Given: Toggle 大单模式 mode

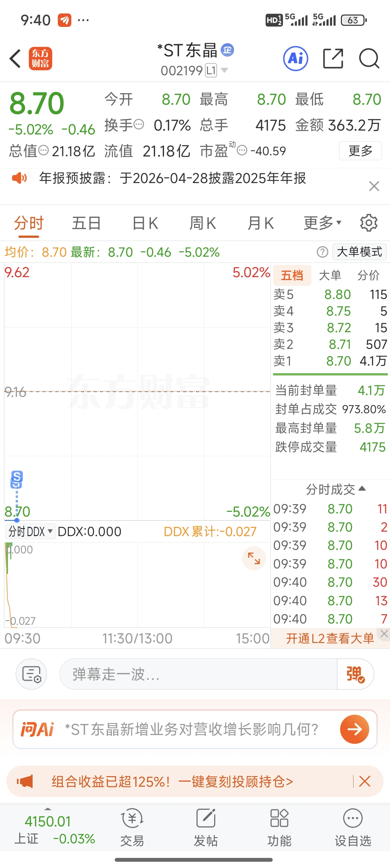Looking at the screenshot, I should click(x=359, y=252).
